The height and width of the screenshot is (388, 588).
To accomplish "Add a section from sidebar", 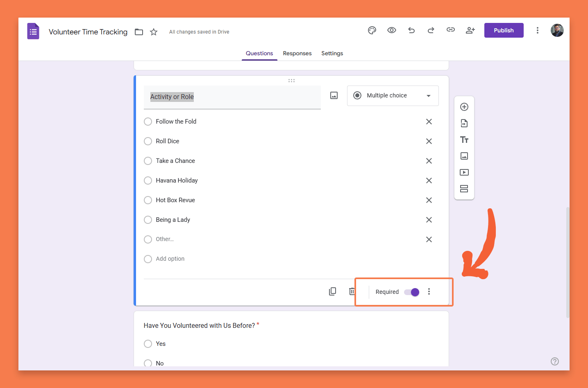I will [464, 189].
